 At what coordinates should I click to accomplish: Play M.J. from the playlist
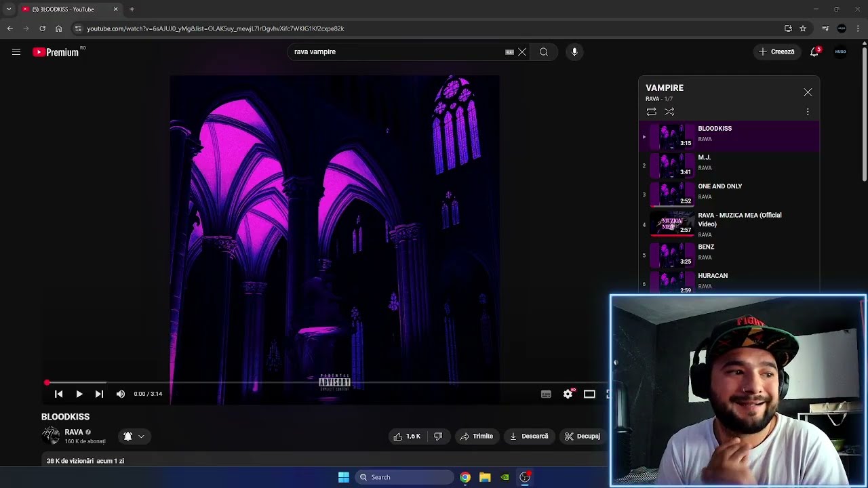(x=729, y=164)
